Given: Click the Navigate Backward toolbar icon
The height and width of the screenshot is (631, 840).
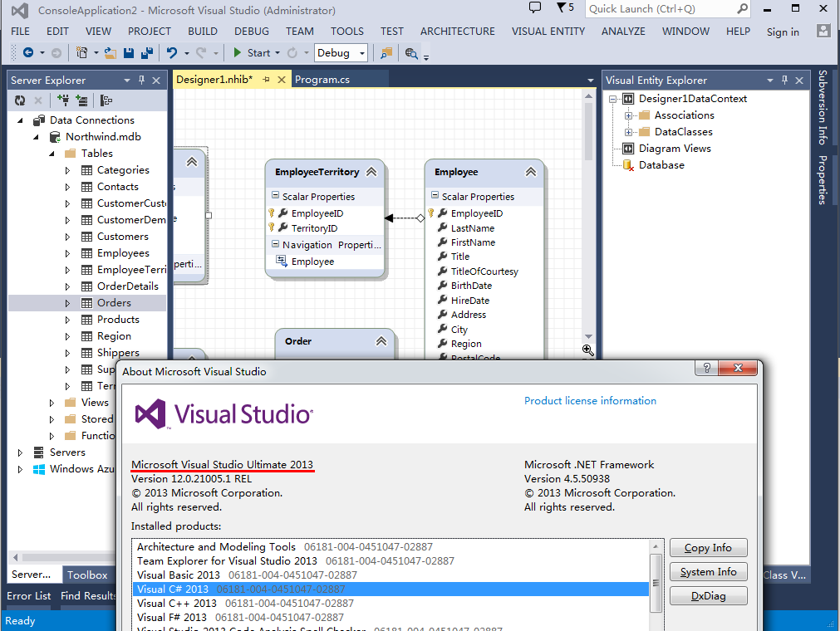Looking at the screenshot, I should point(28,52).
